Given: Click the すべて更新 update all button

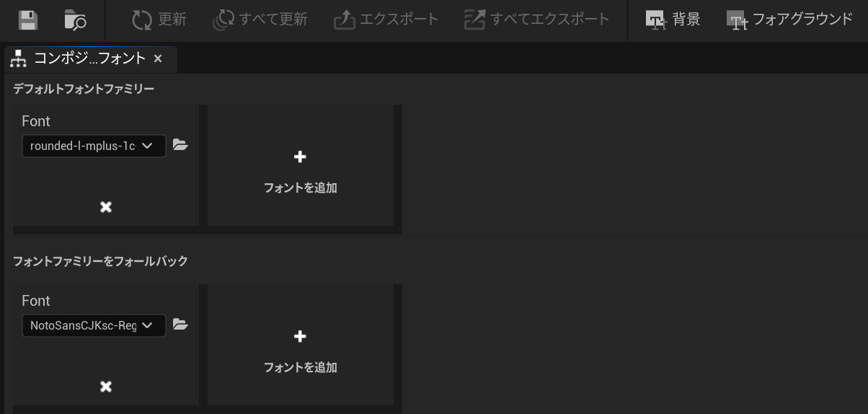Looking at the screenshot, I should [261, 20].
